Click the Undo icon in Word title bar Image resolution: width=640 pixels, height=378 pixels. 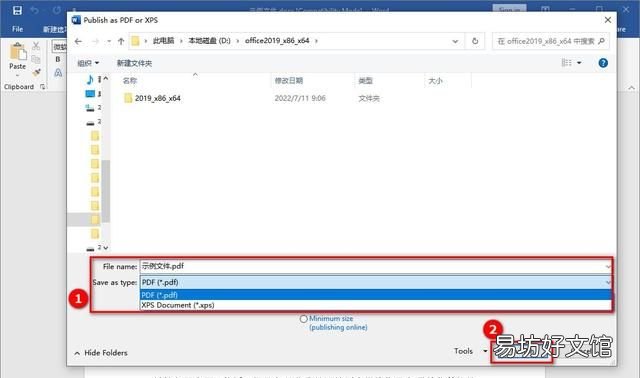pos(35,10)
